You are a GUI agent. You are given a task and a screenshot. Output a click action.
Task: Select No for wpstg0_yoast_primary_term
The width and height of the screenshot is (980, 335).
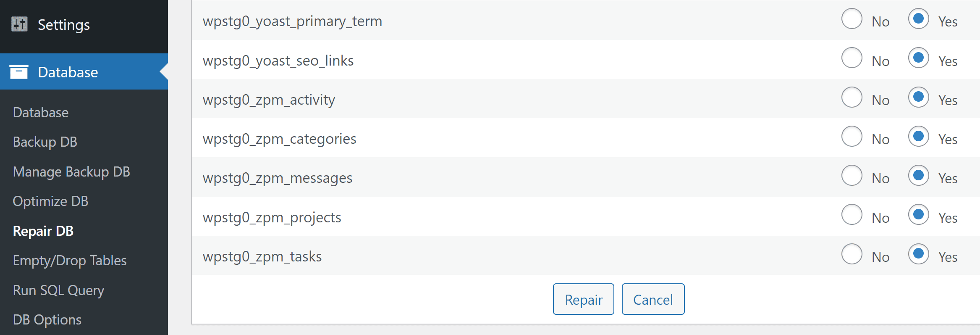[852, 19]
